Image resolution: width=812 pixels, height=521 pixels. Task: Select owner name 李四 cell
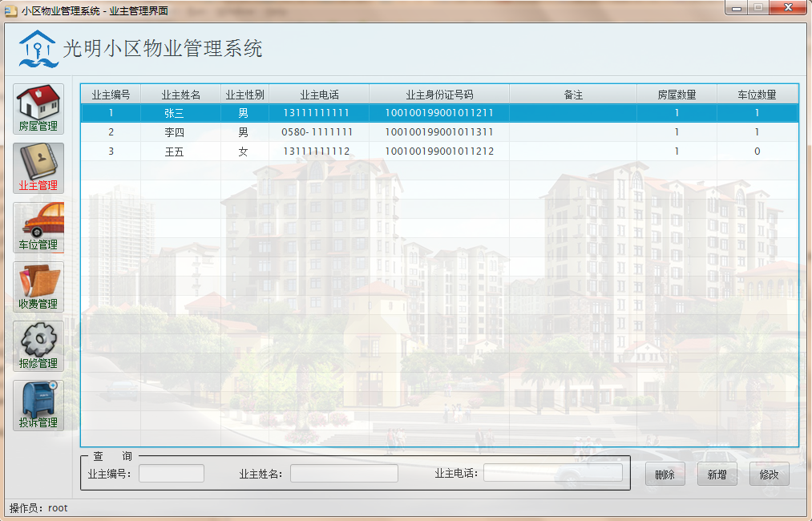tap(180, 132)
